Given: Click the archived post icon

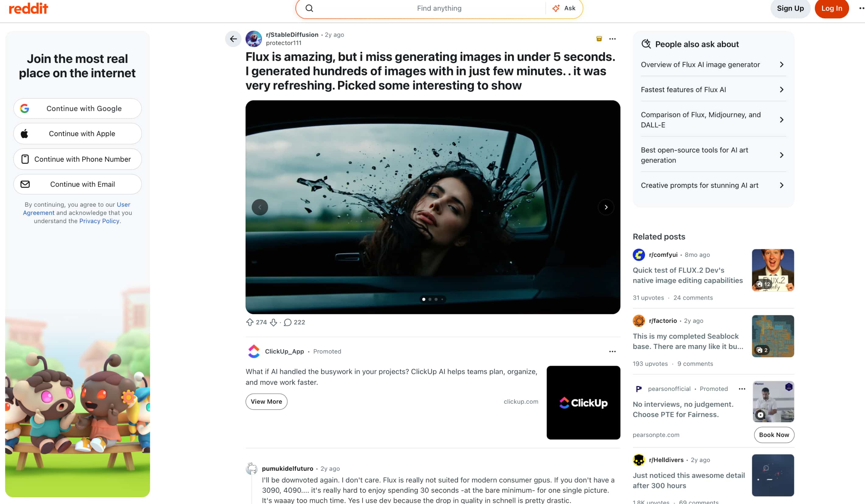Looking at the screenshot, I should 599,39.
